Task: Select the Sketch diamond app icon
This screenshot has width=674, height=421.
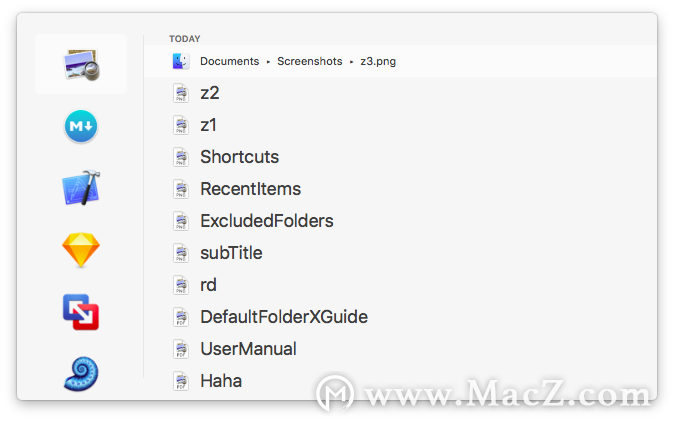Action: click(81, 250)
